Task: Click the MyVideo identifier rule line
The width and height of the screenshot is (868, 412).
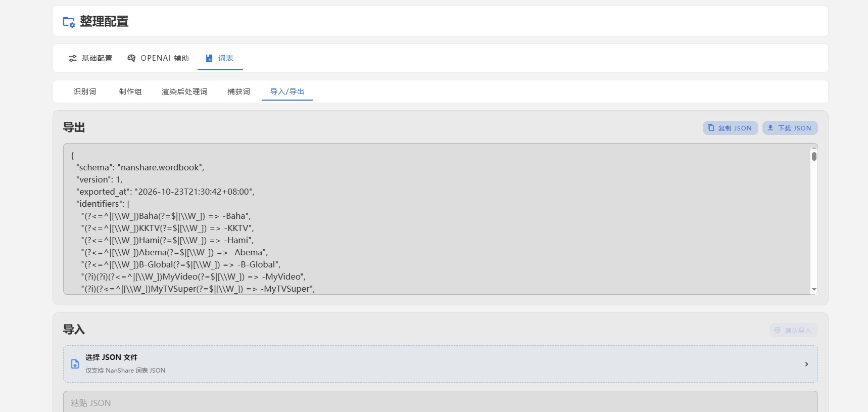Action: point(193,277)
